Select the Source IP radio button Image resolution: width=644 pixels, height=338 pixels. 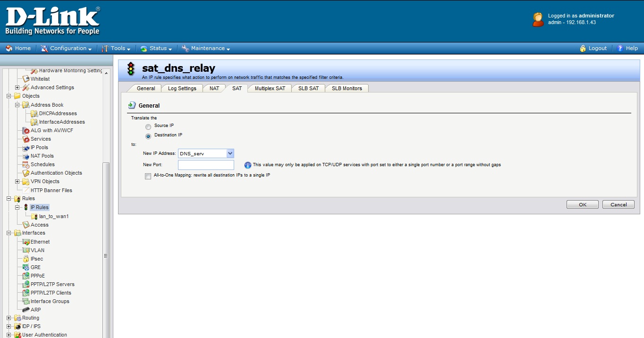[x=148, y=127]
